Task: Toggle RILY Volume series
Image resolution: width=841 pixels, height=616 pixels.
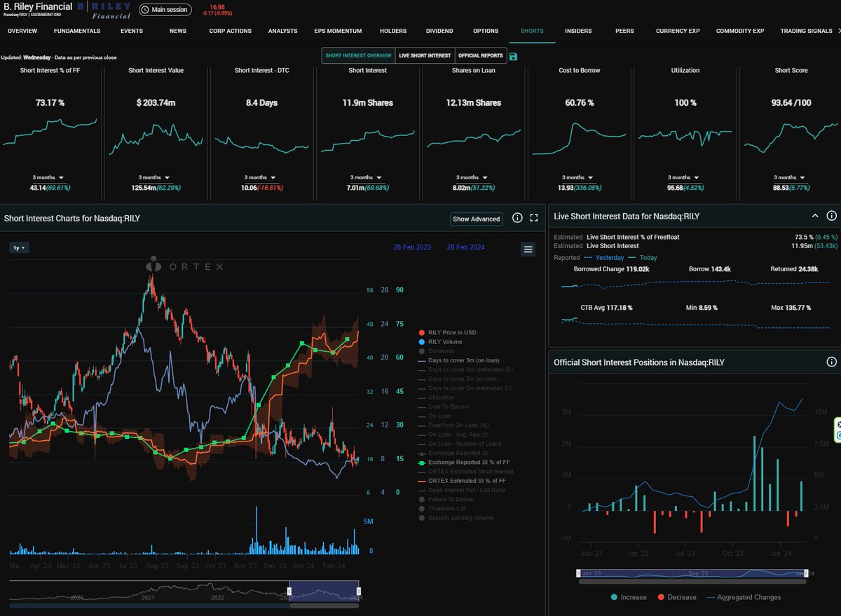Action: (x=440, y=342)
